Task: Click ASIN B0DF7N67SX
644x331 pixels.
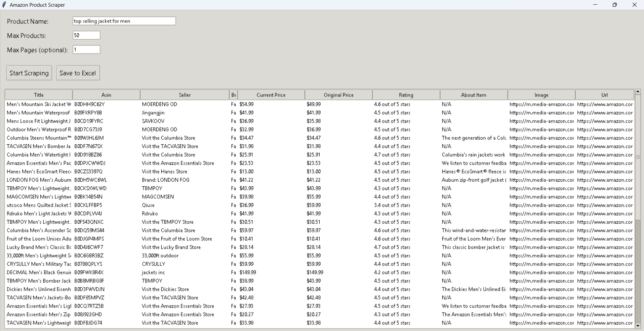Action: 88,146
